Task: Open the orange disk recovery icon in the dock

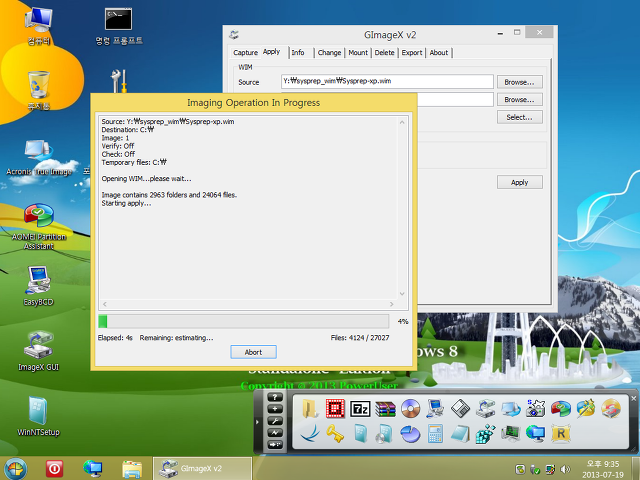Action: click(x=611, y=409)
